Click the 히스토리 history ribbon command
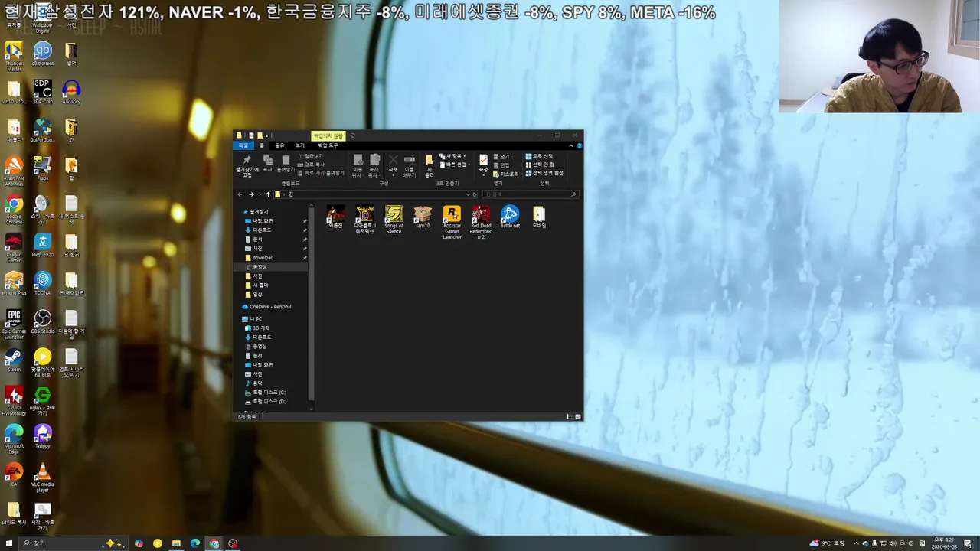980x551 pixels. 505,174
